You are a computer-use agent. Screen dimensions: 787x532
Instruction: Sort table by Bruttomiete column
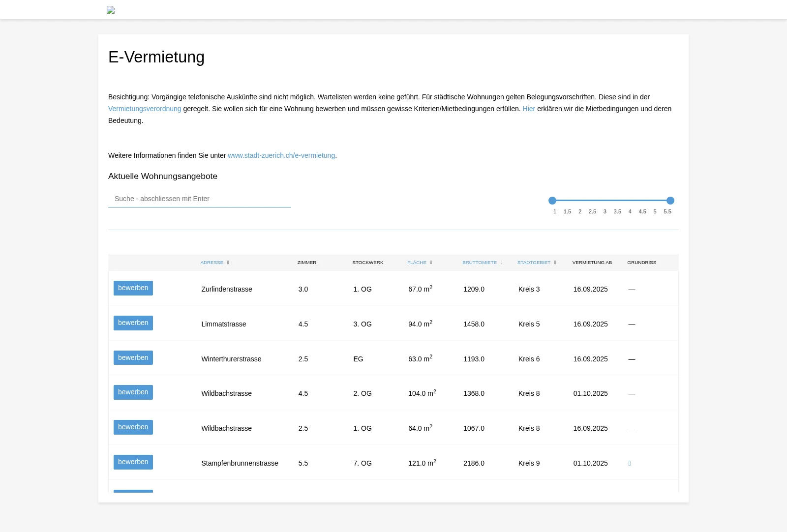(483, 263)
